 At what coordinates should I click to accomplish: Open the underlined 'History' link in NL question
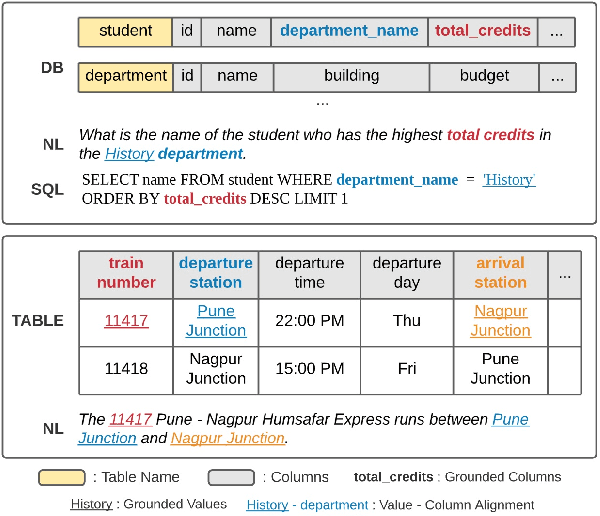tap(130, 154)
